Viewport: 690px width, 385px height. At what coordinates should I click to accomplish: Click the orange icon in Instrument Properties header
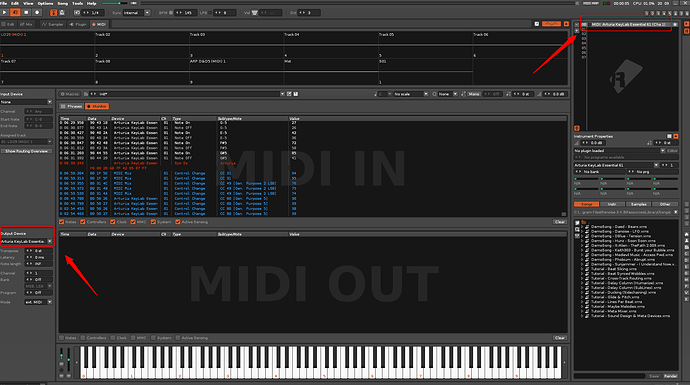coord(675,136)
